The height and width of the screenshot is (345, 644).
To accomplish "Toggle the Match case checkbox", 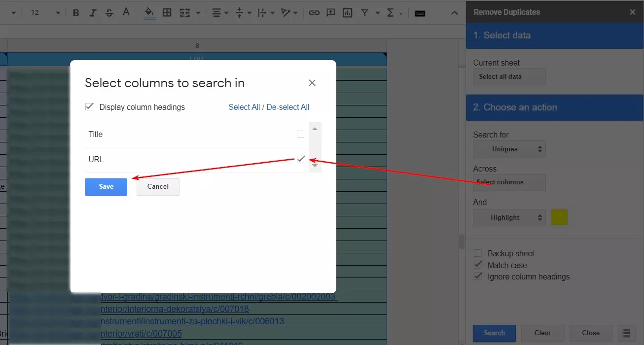I will pyautogui.click(x=477, y=265).
